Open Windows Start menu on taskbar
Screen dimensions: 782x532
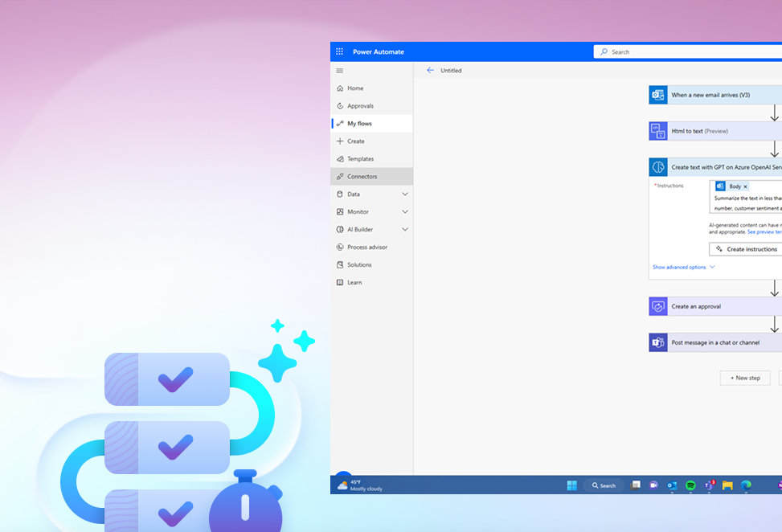tap(572, 485)
